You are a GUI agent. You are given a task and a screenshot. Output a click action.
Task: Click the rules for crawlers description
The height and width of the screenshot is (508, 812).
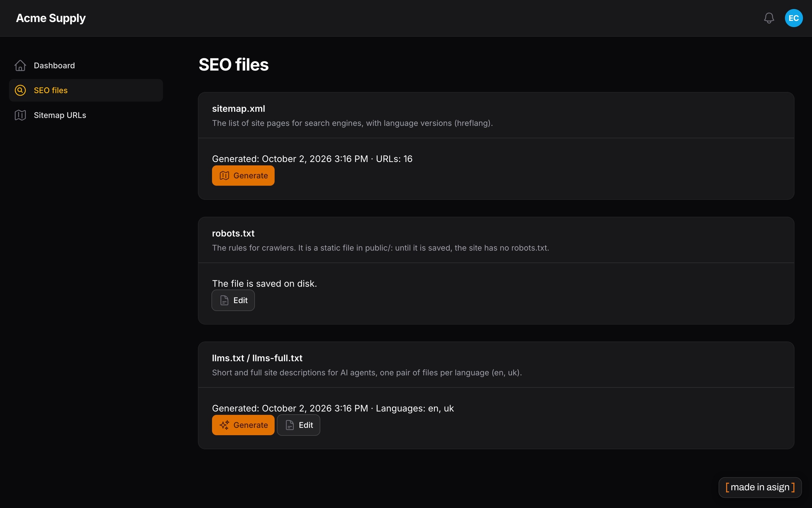pos(381,248)
